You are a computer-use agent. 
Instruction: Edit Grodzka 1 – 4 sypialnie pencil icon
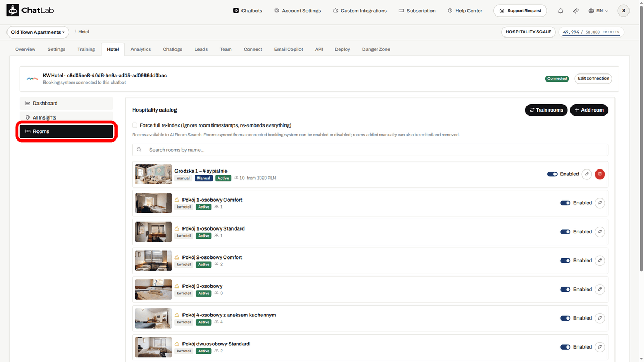[587, 174]
